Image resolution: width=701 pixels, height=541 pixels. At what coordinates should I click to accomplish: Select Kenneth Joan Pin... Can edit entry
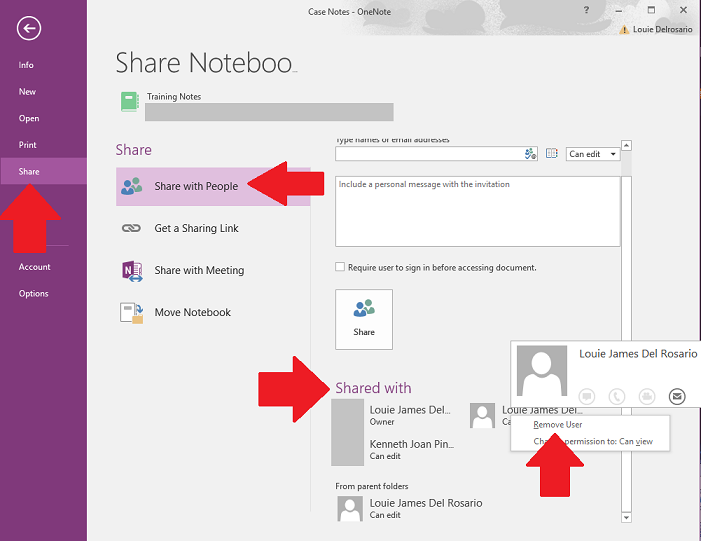pos(412,449)
